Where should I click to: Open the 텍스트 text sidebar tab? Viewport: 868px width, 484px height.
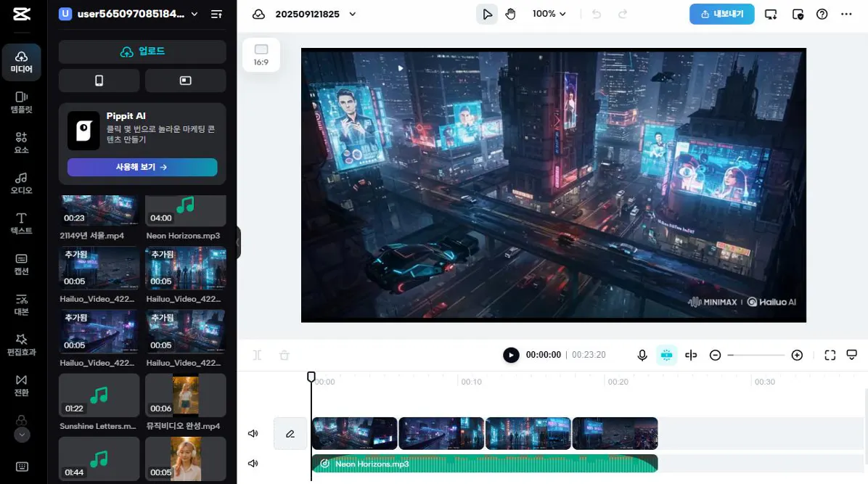pyautogui.click(x=22, y=223)
